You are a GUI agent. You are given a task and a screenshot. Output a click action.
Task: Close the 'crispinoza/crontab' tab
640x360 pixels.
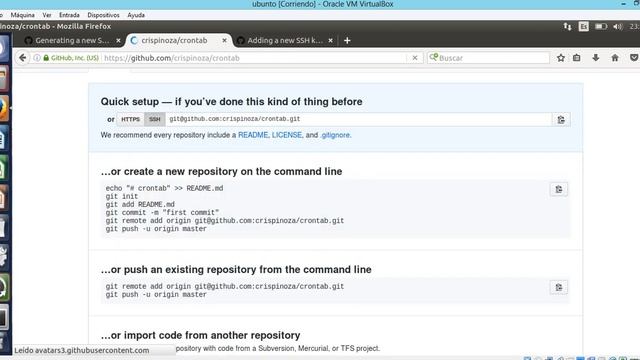[x=224, y=40]
